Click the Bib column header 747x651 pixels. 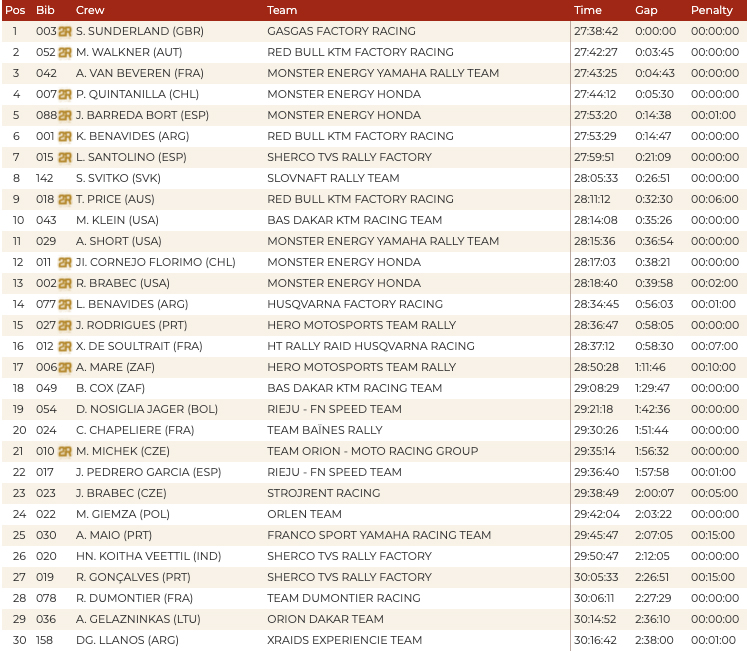tap(45, 10)
